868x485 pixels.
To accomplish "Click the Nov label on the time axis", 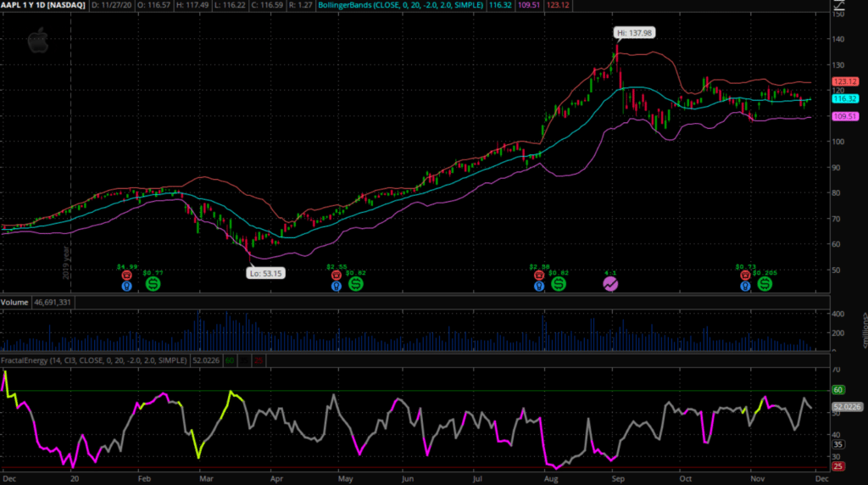I will pyautogui.click(x=757, y=478).
